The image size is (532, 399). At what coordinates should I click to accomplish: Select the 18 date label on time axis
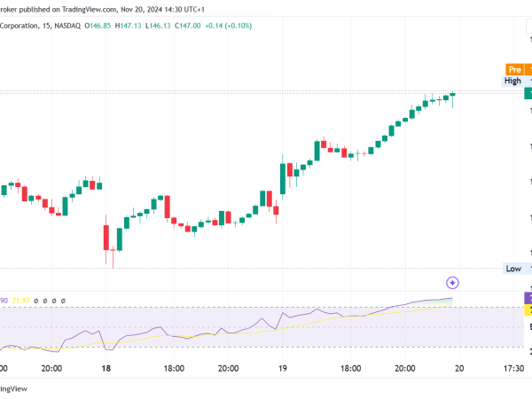click(106, 368)
